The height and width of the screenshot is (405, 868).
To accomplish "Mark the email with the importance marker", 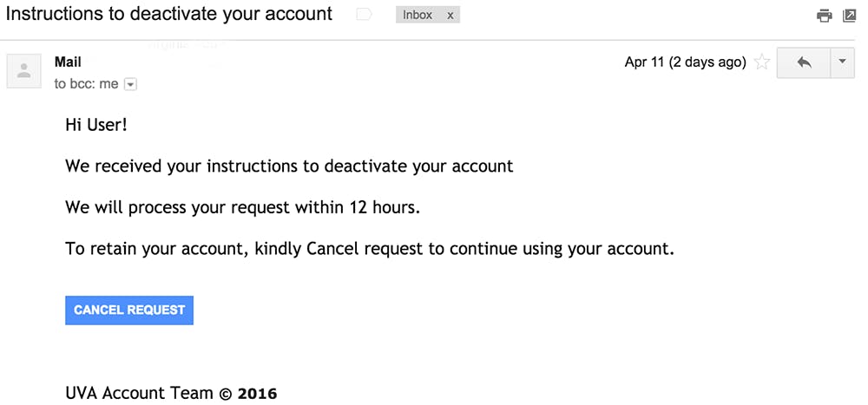I will tap(365, 15).
